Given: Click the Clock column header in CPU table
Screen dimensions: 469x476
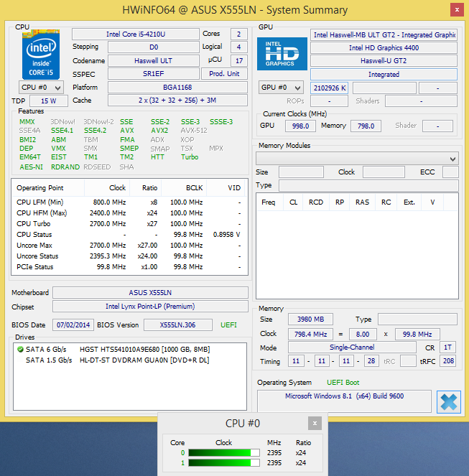Looking at the screenshot, I should tap(107, 188).
